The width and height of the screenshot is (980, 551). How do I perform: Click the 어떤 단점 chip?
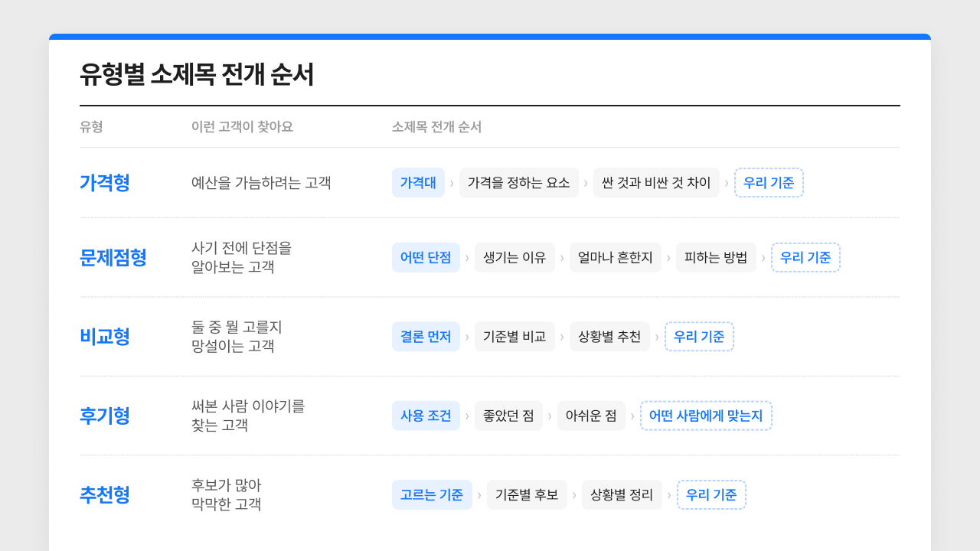tap(426, 258)
